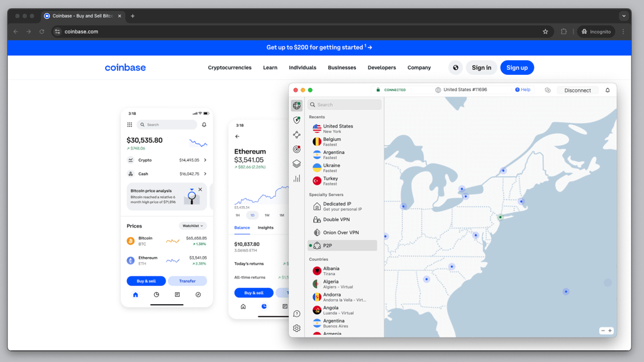Screen dimensions: 644x362
Task: Reload the Coinbase page
Action: coord(42,31)
